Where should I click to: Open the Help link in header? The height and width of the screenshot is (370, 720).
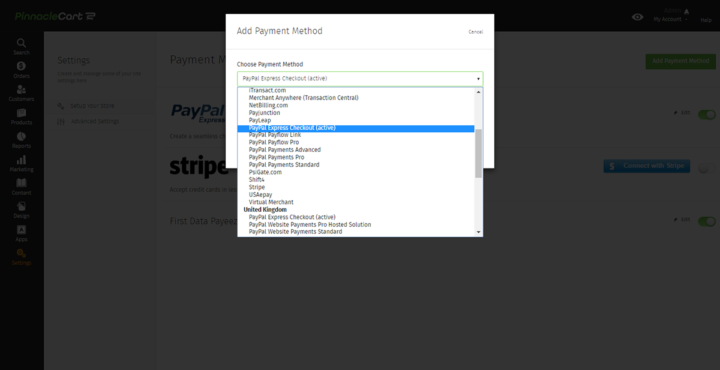(706, 20)
